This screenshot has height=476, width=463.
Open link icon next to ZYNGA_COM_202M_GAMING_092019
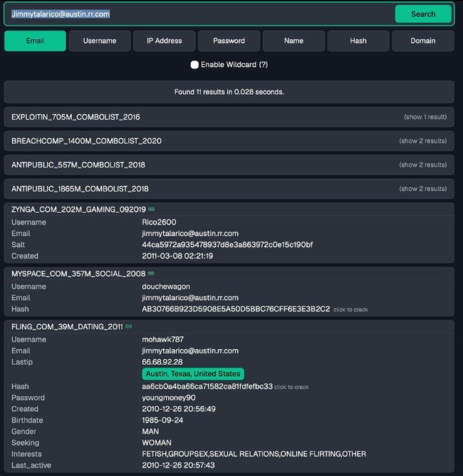coord(152,209)
